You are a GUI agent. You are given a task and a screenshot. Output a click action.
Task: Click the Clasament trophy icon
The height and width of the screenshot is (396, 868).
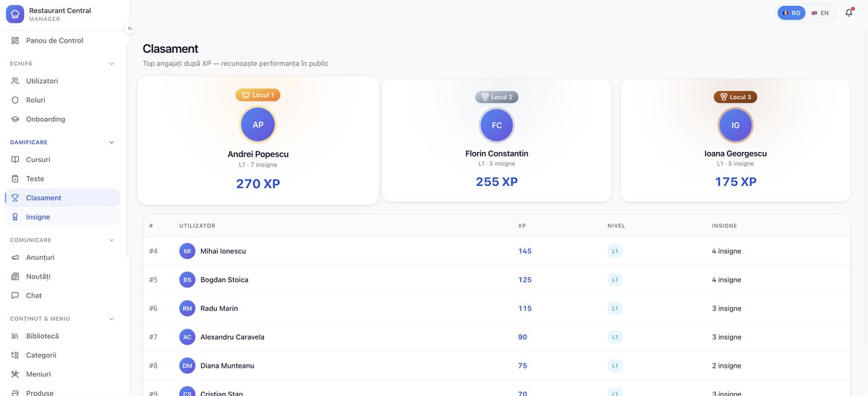[x=15, y=198]
